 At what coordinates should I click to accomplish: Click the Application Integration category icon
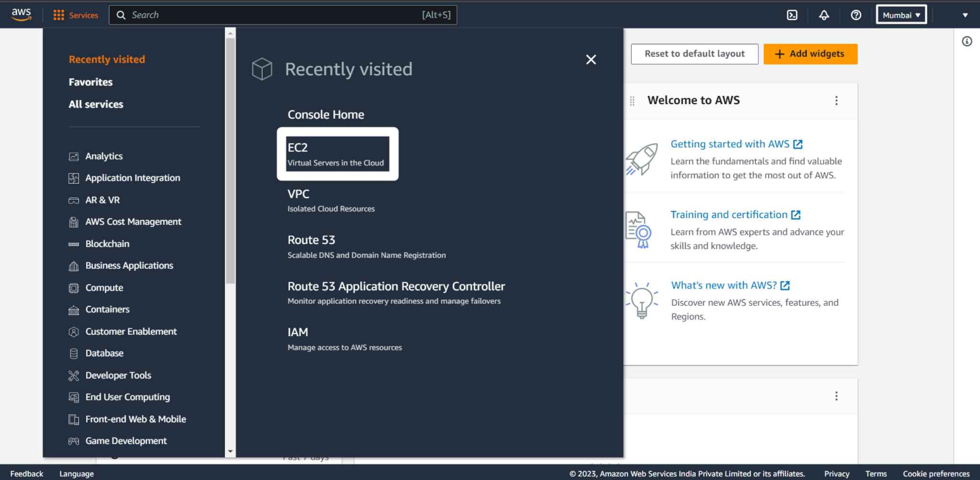(74, 178)
